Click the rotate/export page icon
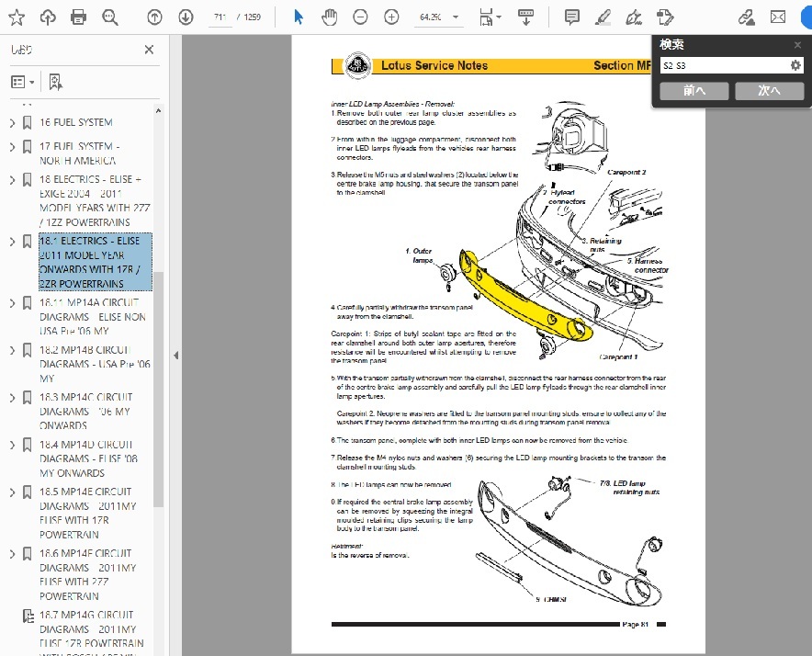 click(x=665, y=17)
